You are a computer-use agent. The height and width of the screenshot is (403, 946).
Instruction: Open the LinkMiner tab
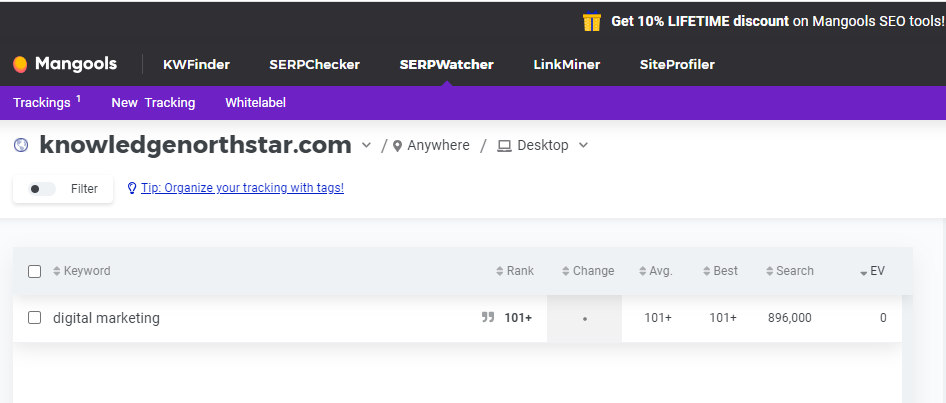point(567,65)
